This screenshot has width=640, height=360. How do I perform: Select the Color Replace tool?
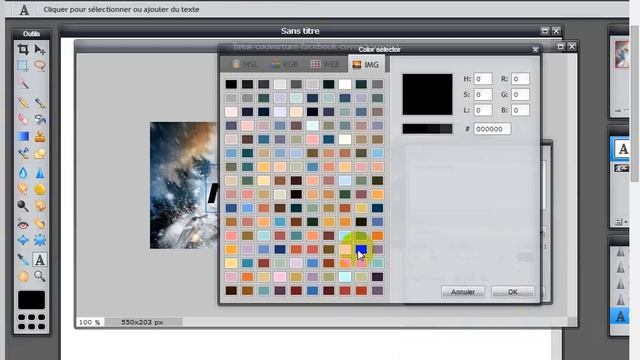pos(23,153)
